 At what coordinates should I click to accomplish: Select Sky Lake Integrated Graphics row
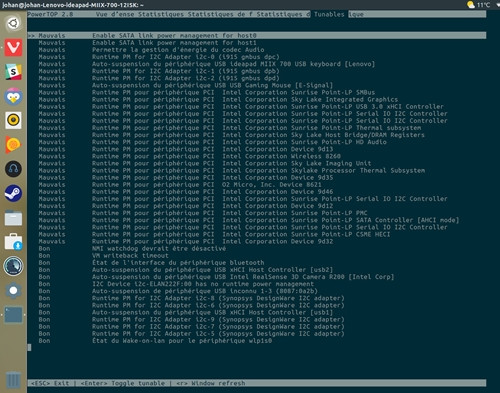(x=257, y=99)
